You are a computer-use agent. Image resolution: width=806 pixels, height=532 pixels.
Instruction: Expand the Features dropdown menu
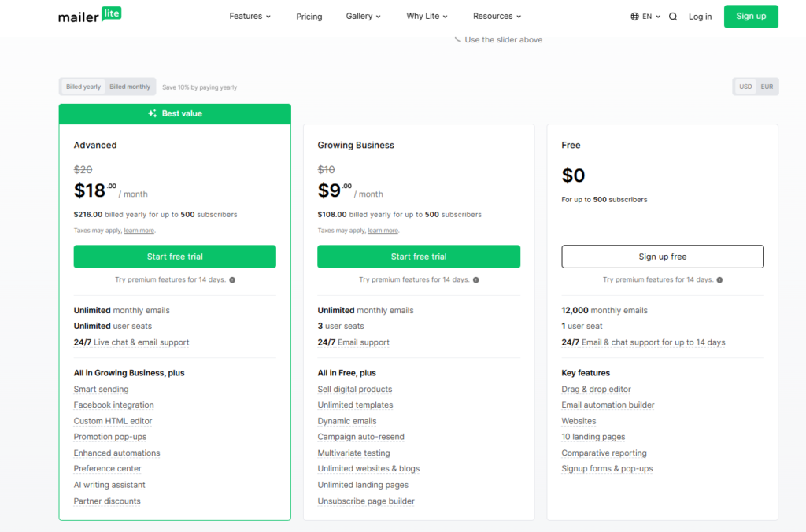[250, 17]
